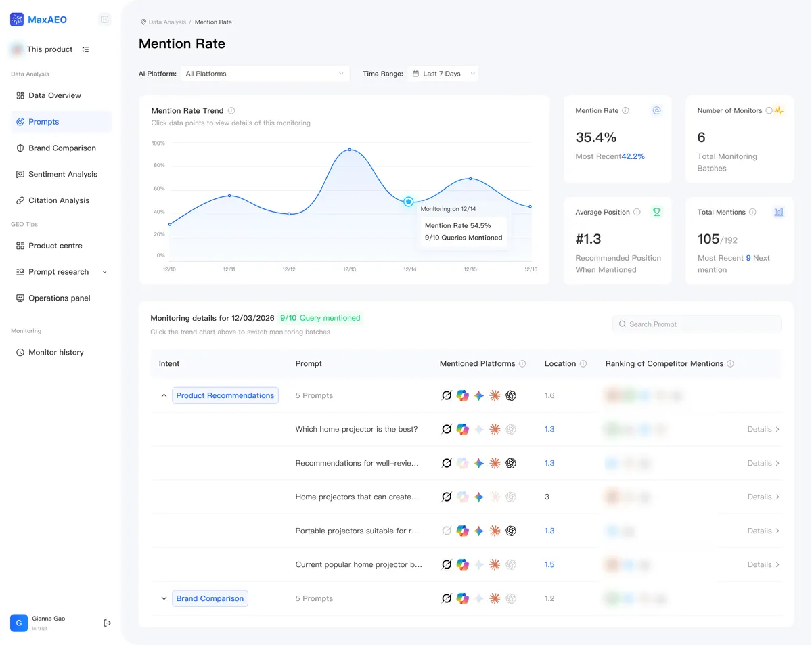Click the Portable projectors suitable prompt text
This screenshot has width=812, height=645.
pos(357,531)
